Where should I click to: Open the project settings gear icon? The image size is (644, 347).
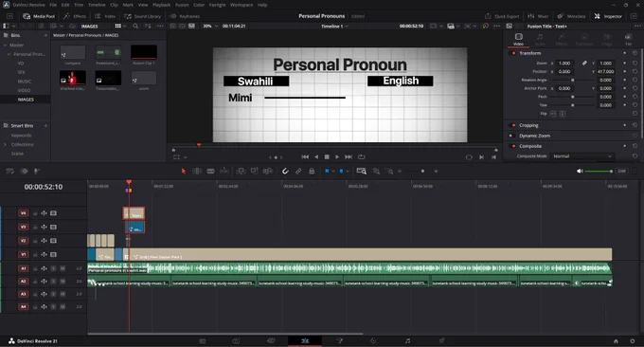(632, 341)
